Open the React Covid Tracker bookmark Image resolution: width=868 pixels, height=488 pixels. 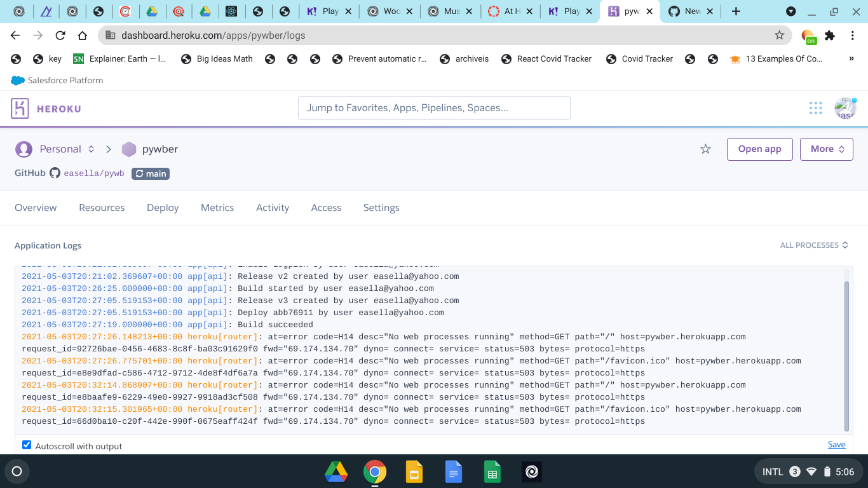[546, 58]
